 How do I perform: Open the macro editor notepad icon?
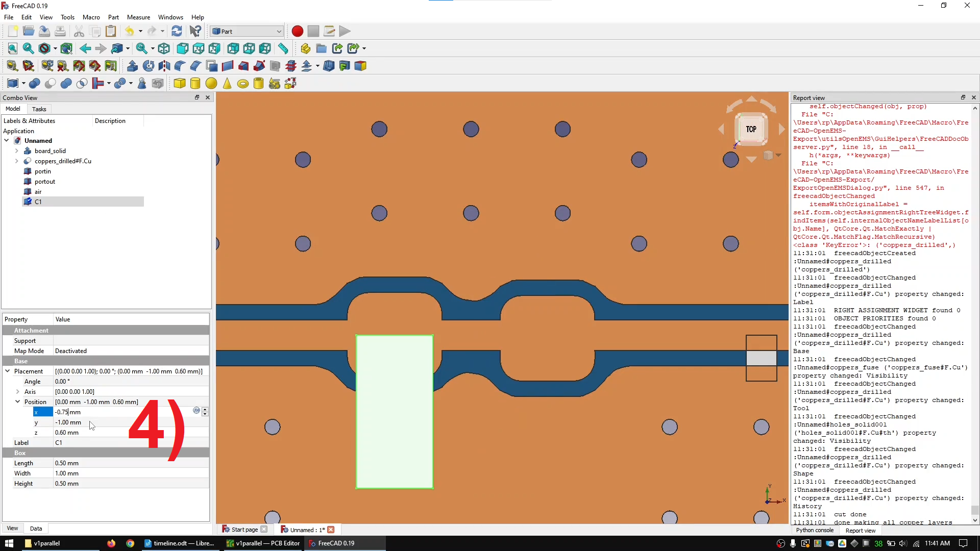pyautogui.click(x=329, y=31)
